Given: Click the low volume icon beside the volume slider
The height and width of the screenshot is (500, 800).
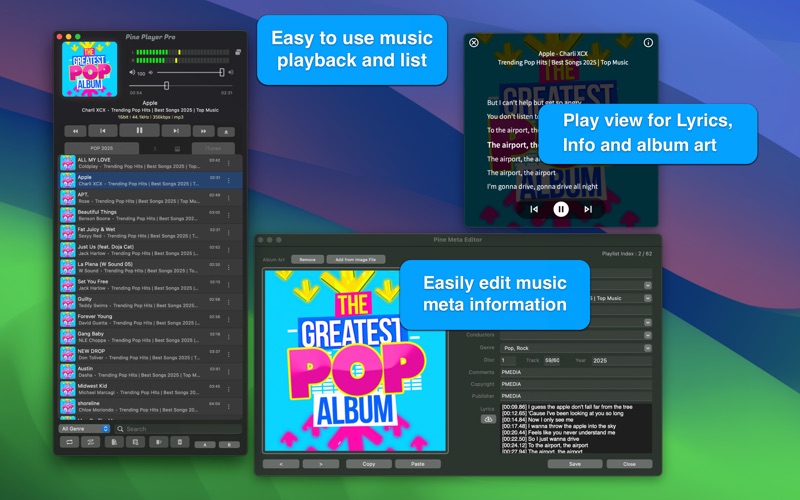Looking at the screenshot, I should pyautogui.click(x=151, y=72).
